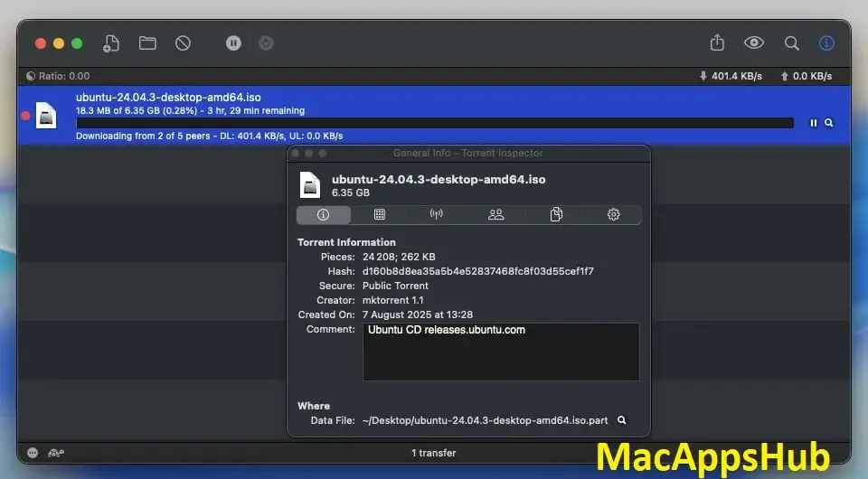Click the 'Public Torrent' secure value
The image size is (868, 479).
pos(395,286)
